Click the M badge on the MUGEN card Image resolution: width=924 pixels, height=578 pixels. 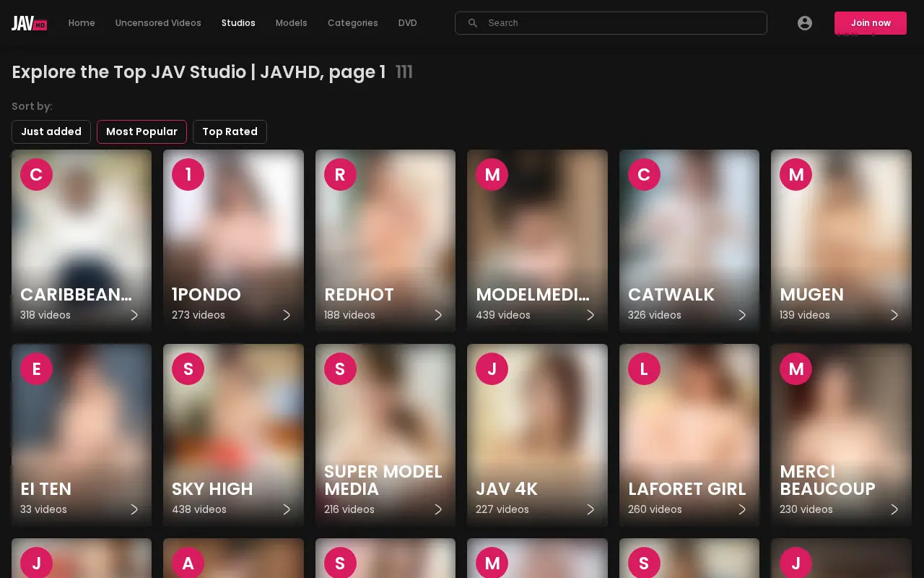[x=796, y=174]
